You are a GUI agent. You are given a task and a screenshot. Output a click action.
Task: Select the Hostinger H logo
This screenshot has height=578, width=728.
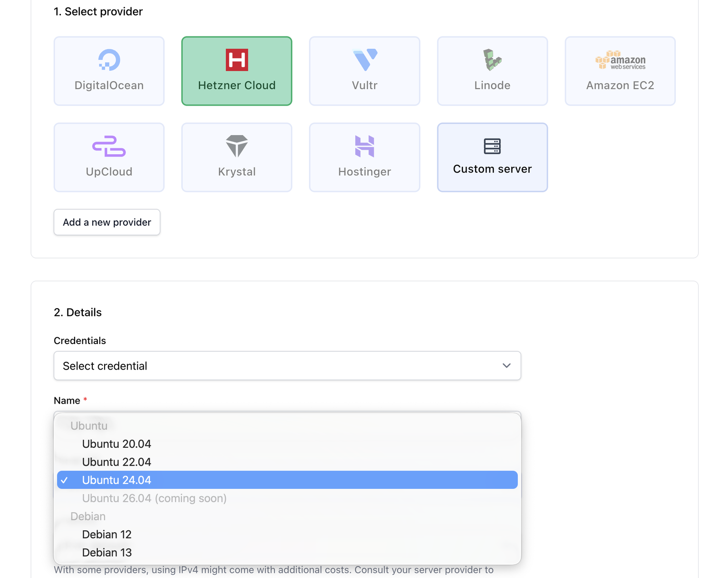(x=364, y=146)
